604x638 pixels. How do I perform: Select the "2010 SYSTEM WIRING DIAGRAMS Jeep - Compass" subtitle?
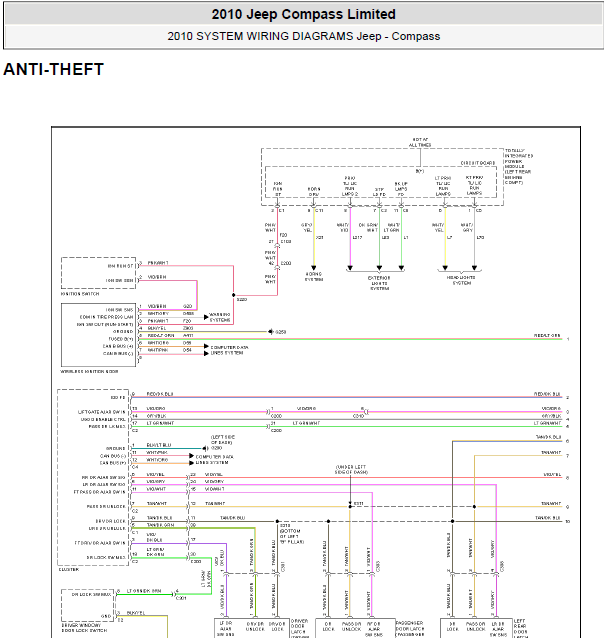click(x=303, y=36)
